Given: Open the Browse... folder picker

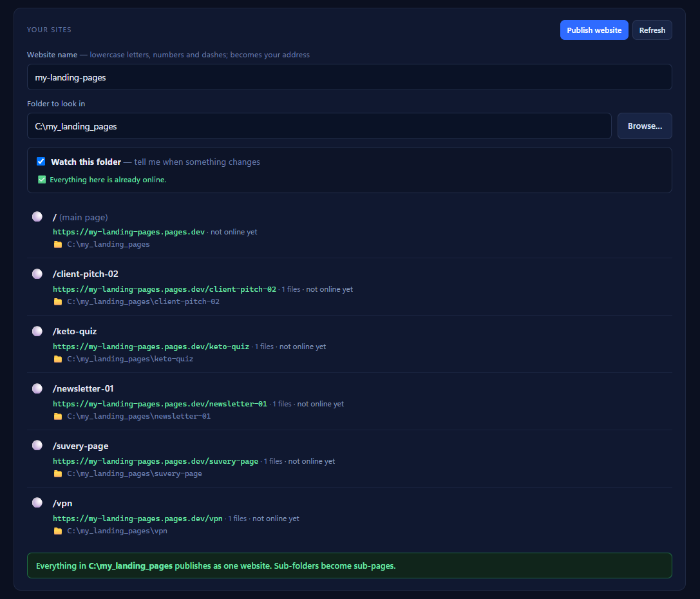Looking at the screenshot, I should (645, 126).
